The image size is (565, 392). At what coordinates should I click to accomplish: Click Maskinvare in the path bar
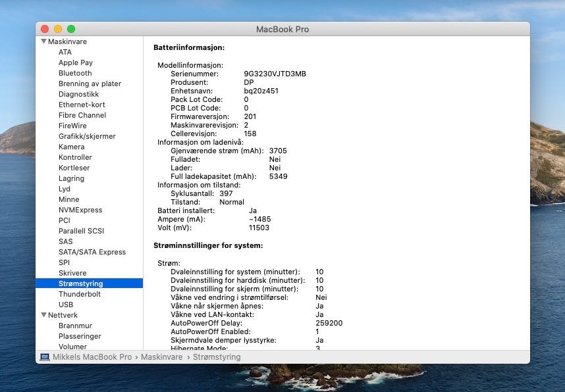[x=162, y=357]
